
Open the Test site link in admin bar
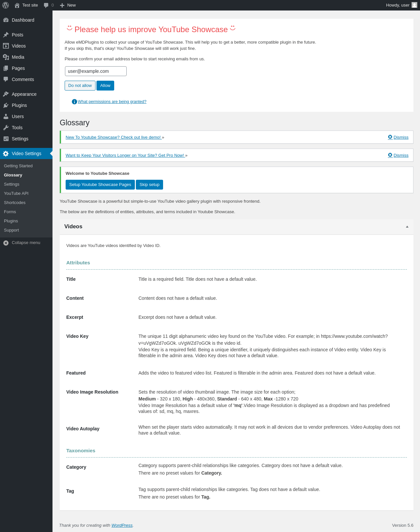tap(26, 5)
